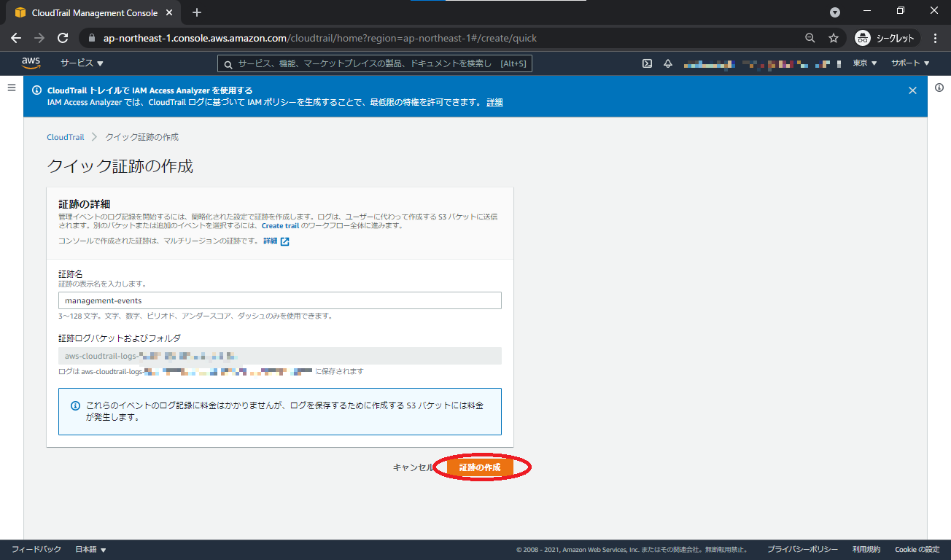Open the right-side info panel icon
The width and height of the screenshot is (951, 560).
click(x=939, y=87)
